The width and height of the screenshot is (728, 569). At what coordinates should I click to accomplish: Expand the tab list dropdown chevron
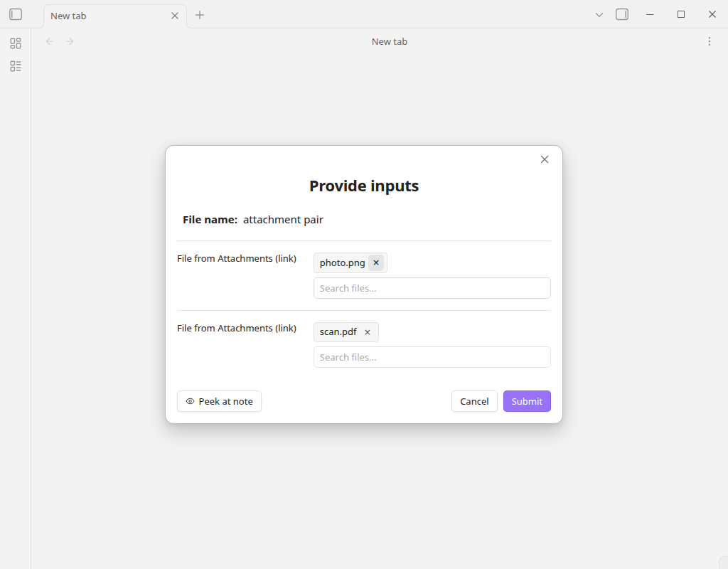[x=599, y=15]
